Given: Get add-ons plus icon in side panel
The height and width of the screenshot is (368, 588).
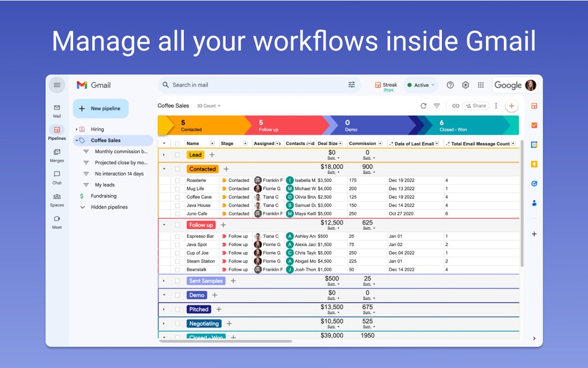Looking at the screenshot, I should coord(534,234).
